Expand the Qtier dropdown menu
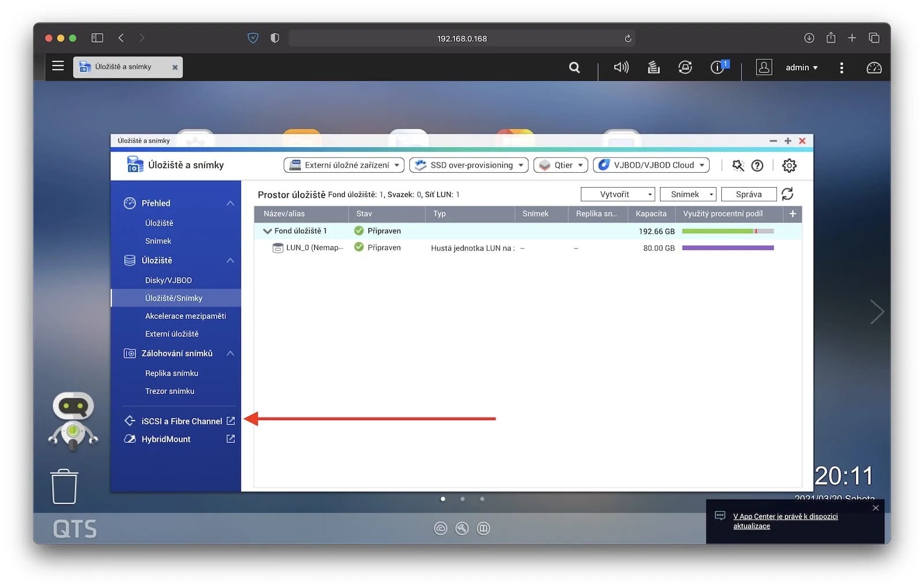The height and width of the screenshot is (588, 924). [x=561, y=165]
